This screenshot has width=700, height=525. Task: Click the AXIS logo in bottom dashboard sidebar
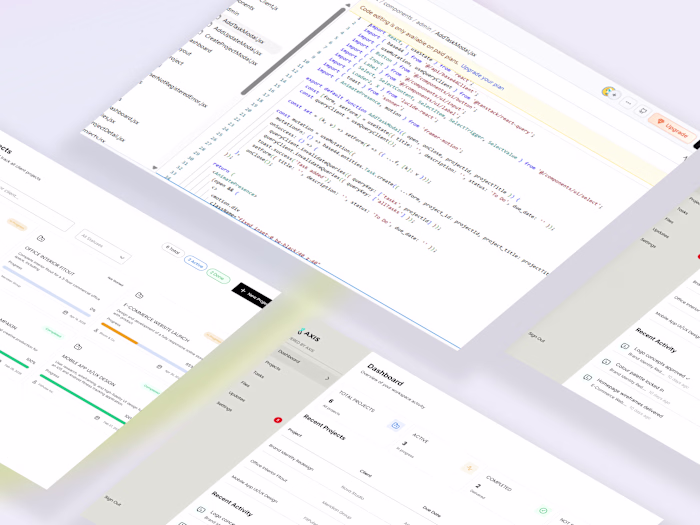[309, 334]
